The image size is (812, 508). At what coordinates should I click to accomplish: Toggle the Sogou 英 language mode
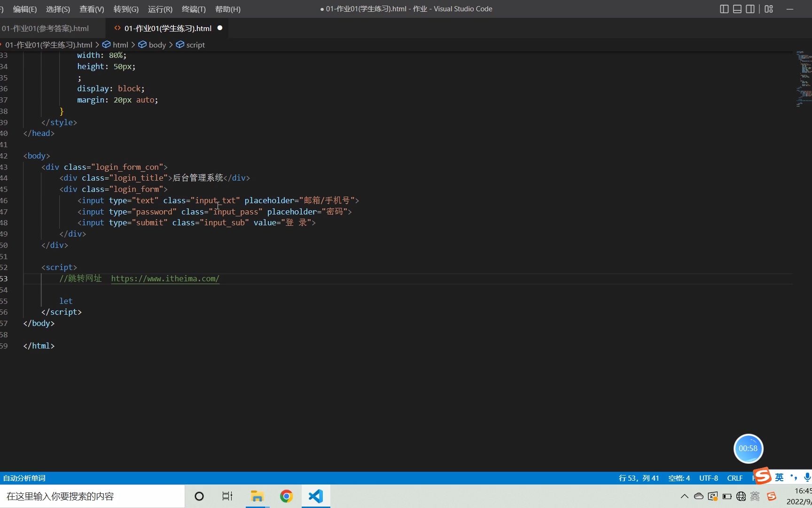pyautogui.click(x=780, y=477)
